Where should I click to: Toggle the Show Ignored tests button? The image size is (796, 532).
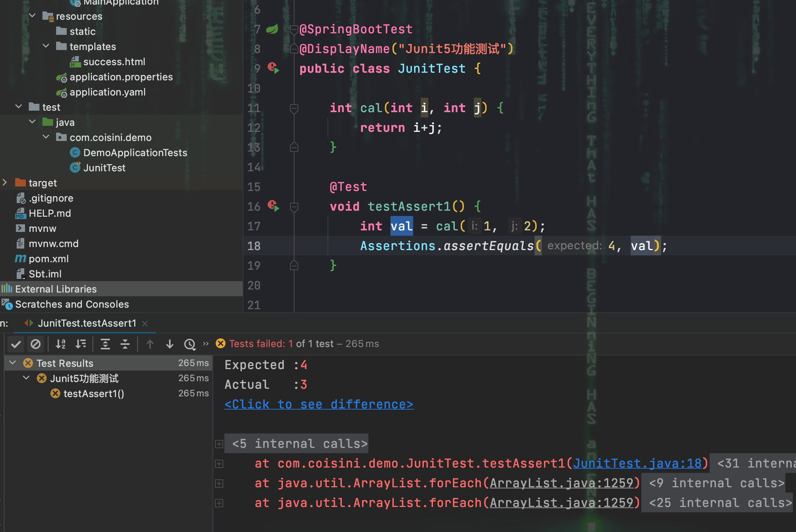[36, 344]
